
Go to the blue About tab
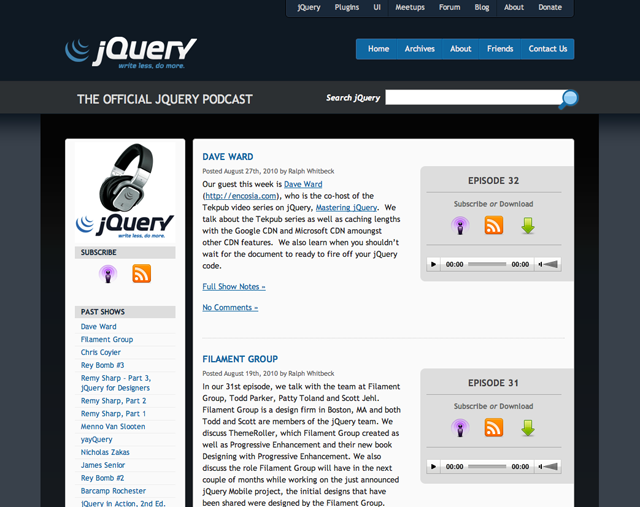[460, 49]
